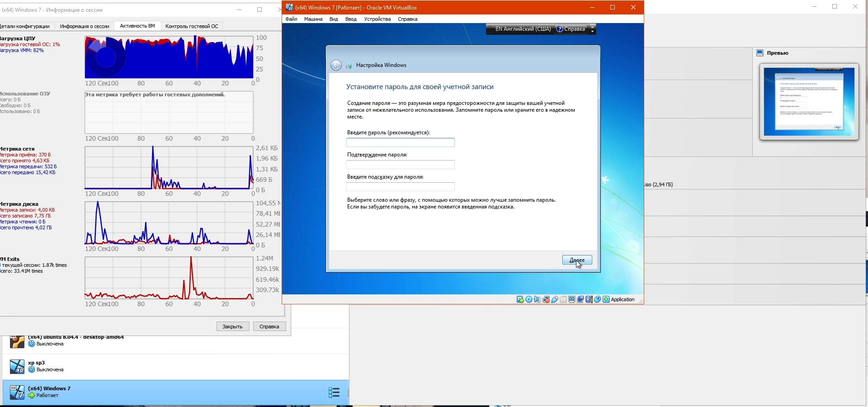Click the grey shared folders indicator in status bar
This screenshot has width=868, height=407.
[563, 299]
